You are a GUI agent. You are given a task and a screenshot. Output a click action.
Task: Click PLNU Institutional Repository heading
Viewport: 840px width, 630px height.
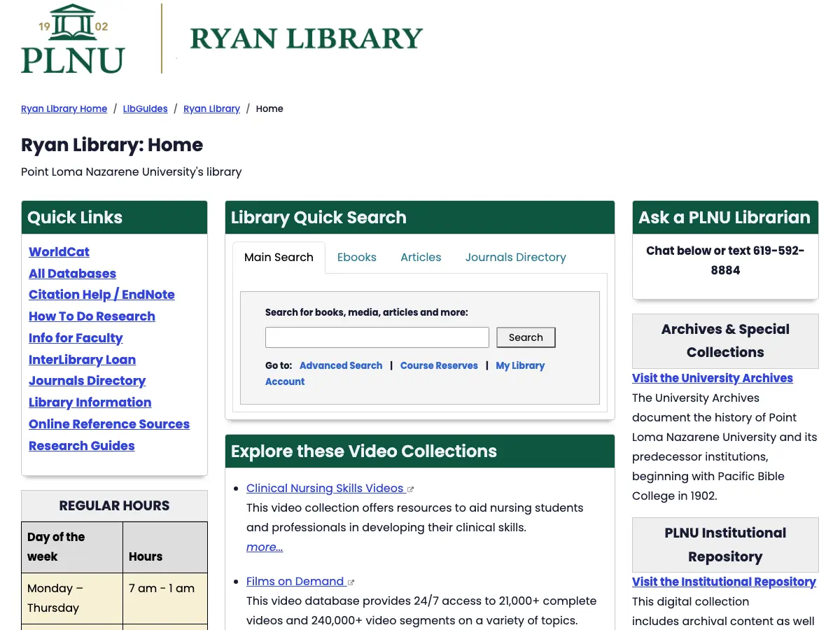point(725,545)
